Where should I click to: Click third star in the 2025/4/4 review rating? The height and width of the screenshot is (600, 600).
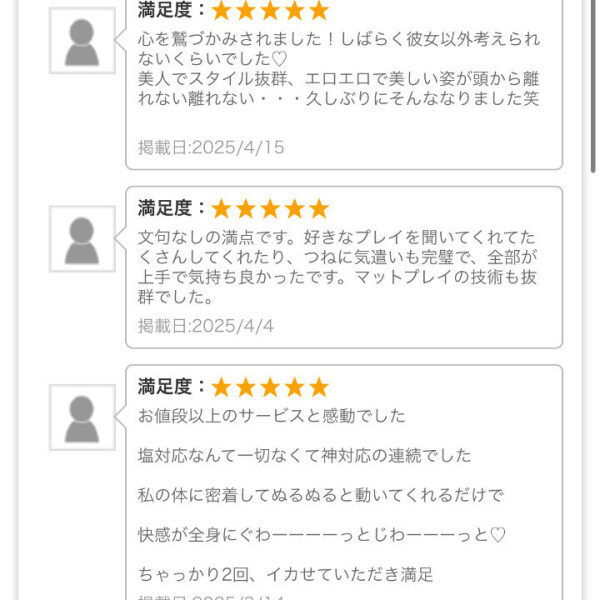(x=270, y=209)
